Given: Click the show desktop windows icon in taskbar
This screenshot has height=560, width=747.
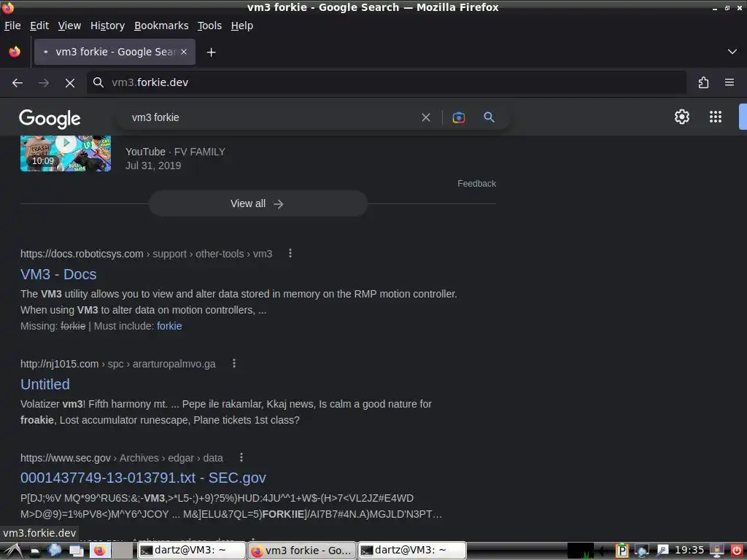Looking at the screenshot, I should pos(77,551).
